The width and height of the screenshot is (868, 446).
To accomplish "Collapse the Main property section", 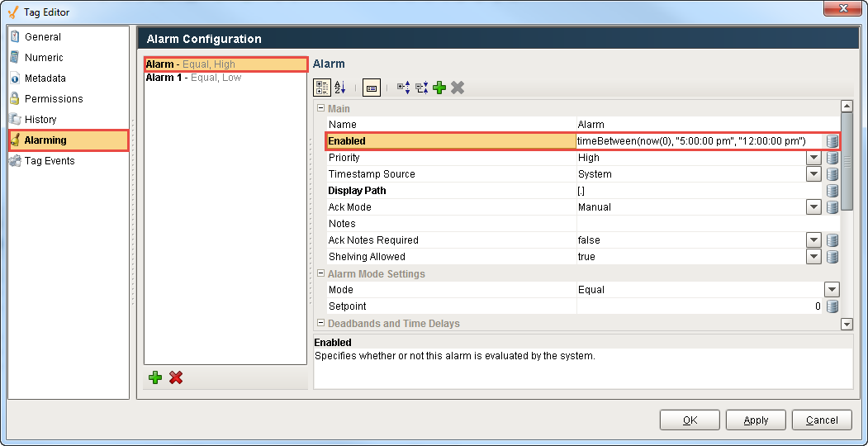I will point(320,109).
